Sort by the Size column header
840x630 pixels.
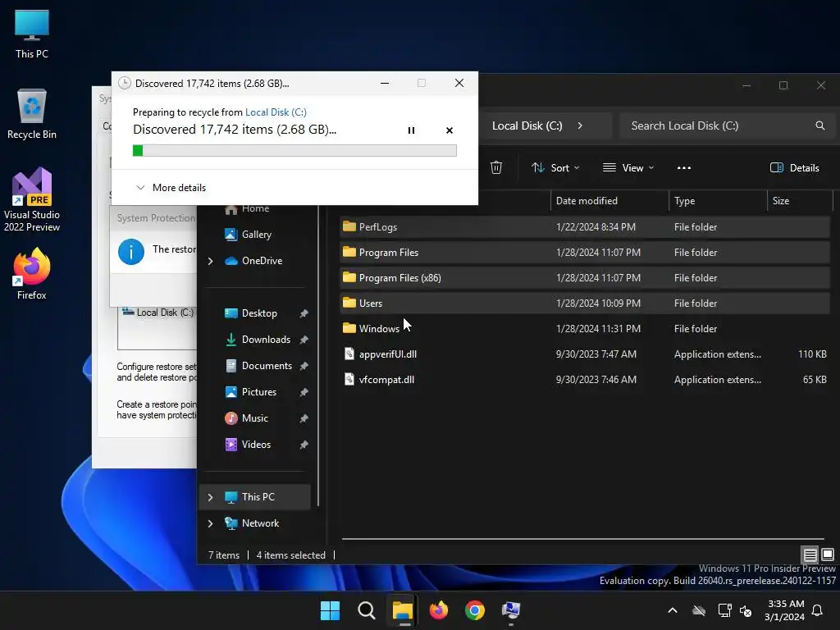click(800, 201)
